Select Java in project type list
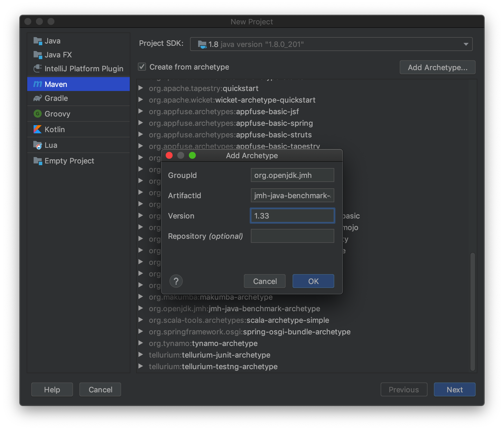The width and height of the screenshot is (504, 430). [78, 41]
